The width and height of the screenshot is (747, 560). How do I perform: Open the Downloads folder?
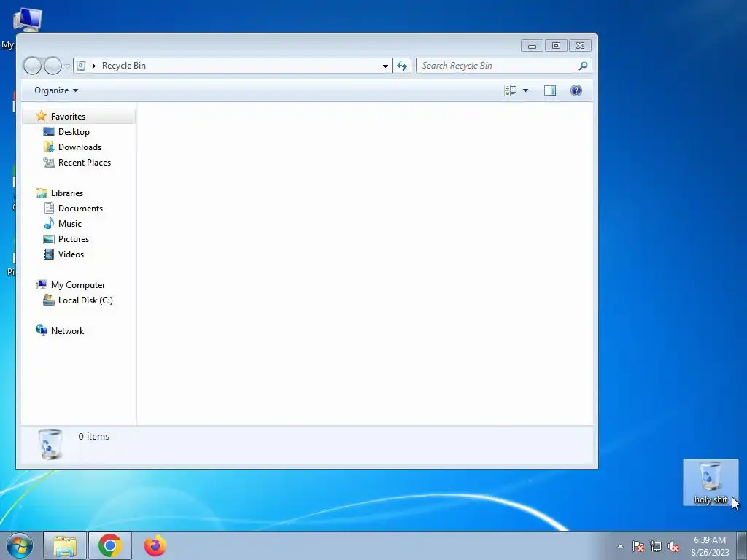80,147
